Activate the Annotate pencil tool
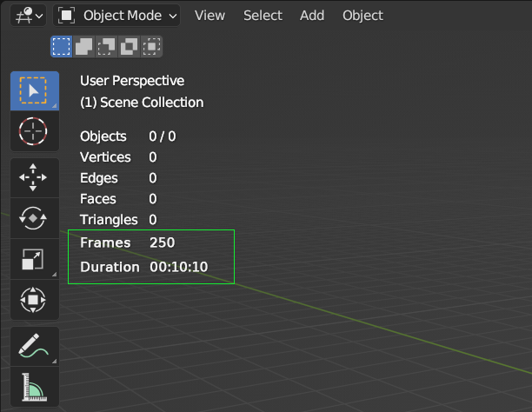532x412 pixels. pos(35,346)
